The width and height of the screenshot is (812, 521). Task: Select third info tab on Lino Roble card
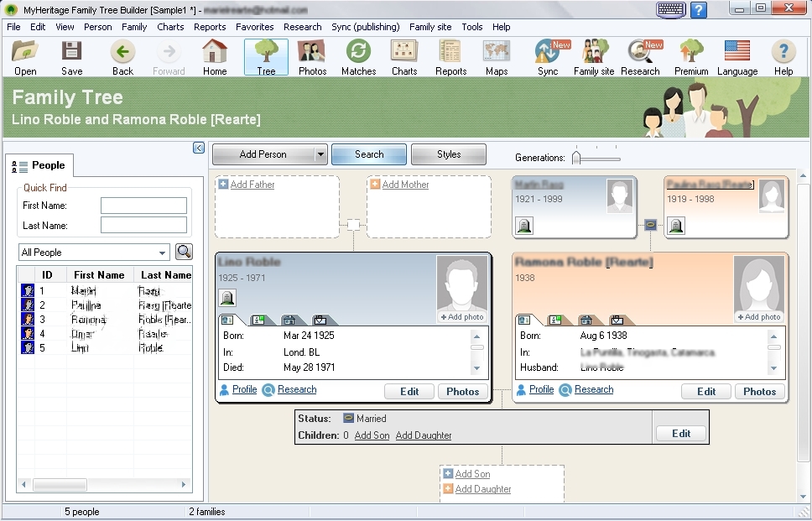tap(289, 320)
